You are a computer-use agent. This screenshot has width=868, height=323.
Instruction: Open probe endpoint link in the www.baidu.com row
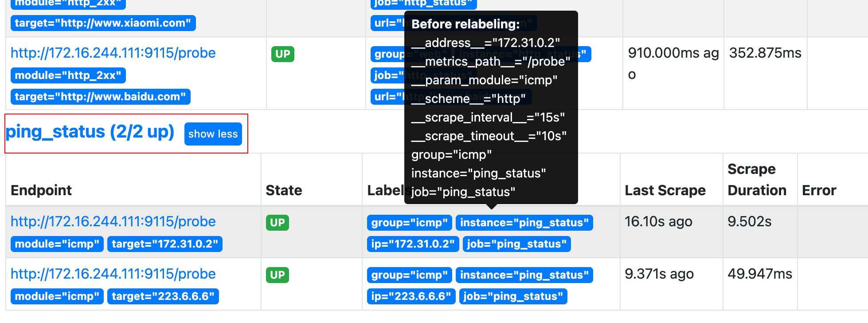pyautogui.click(x=113, y=53)
